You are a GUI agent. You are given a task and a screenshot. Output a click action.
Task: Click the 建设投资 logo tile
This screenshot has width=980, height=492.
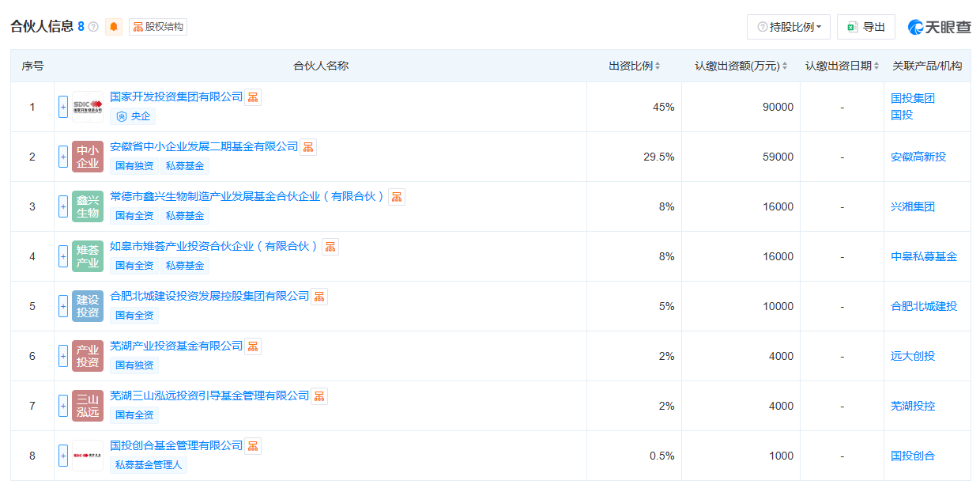(88, 306)
